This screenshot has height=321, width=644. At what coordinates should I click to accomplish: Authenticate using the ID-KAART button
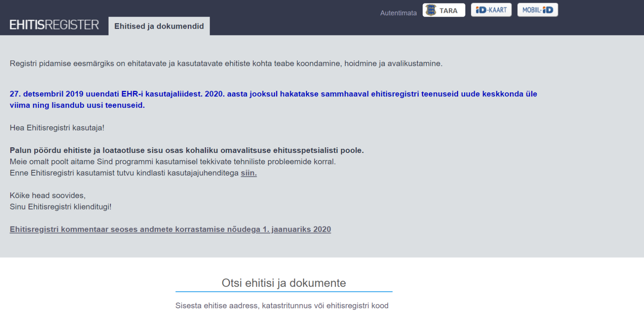point(491,10)
